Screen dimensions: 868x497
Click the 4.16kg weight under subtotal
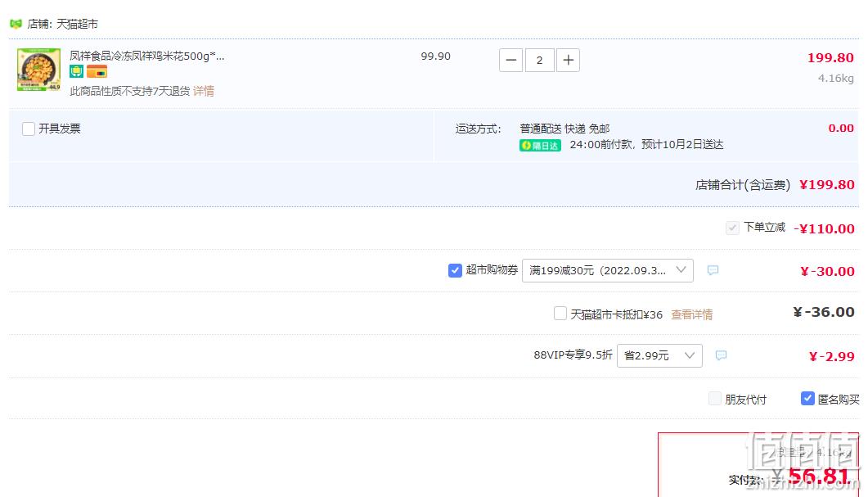pos(836,78)
